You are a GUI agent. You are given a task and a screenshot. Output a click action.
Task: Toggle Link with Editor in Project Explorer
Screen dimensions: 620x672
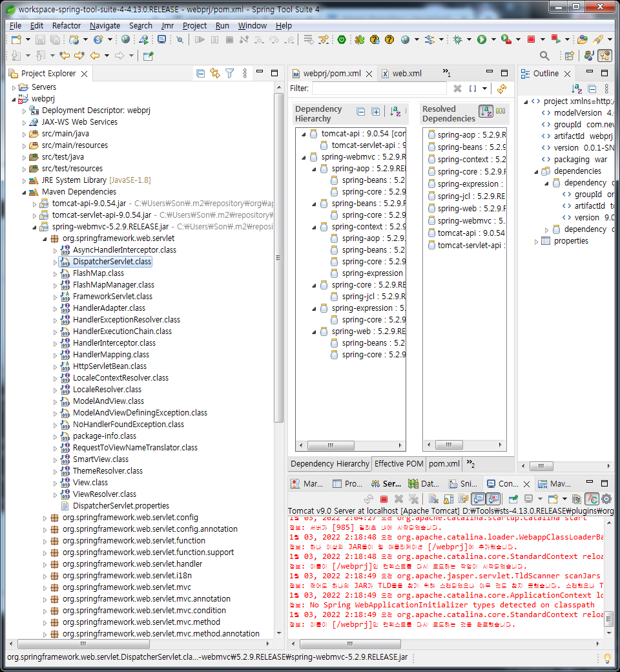pyautogui.click(x=214, y=73)
